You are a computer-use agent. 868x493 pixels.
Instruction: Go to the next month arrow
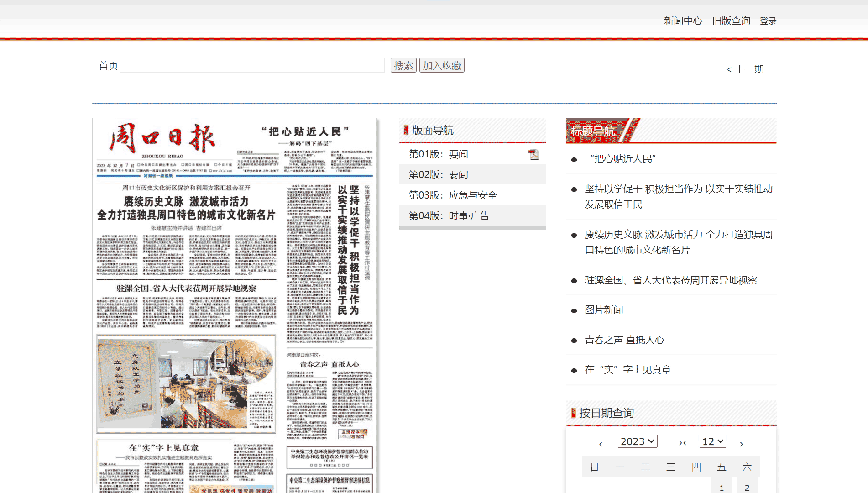click(742, 444)
